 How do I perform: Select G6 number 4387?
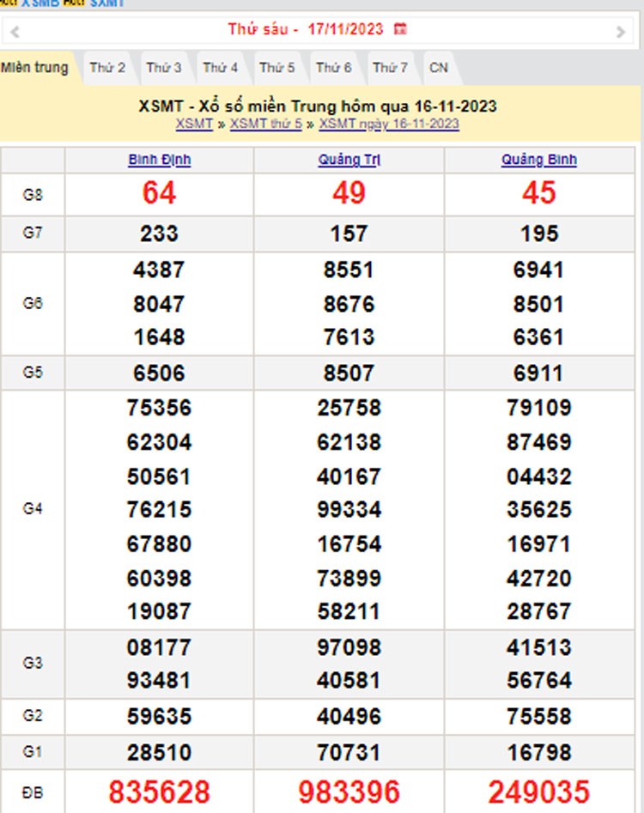159,270
